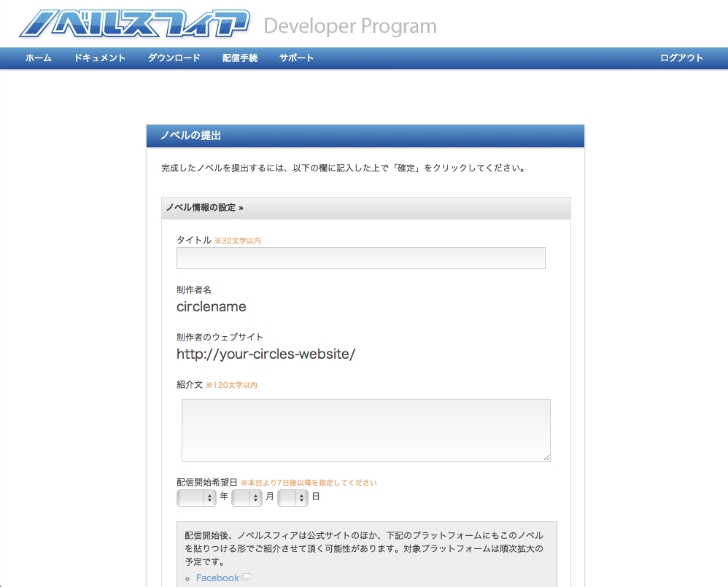Image resolution: width=728 pixels, height=587 pixels.
Task: Open the サポート page
Action: pyautogui.click(x=296, y=58)
